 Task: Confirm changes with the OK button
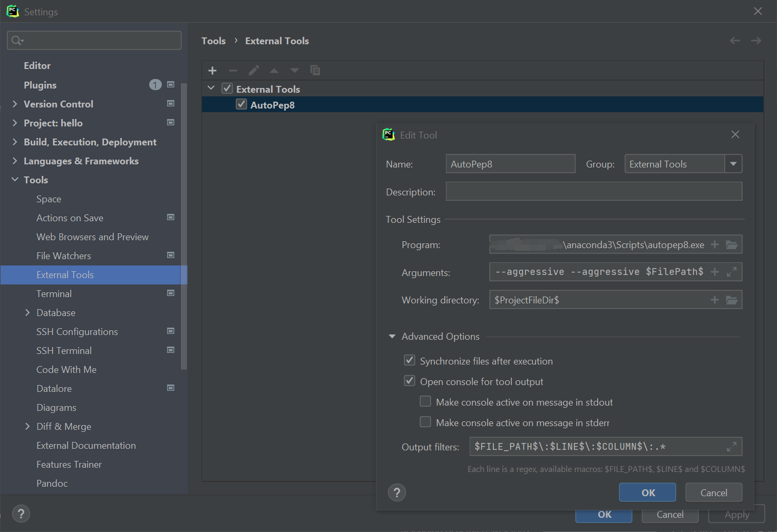tap(647, 492)
